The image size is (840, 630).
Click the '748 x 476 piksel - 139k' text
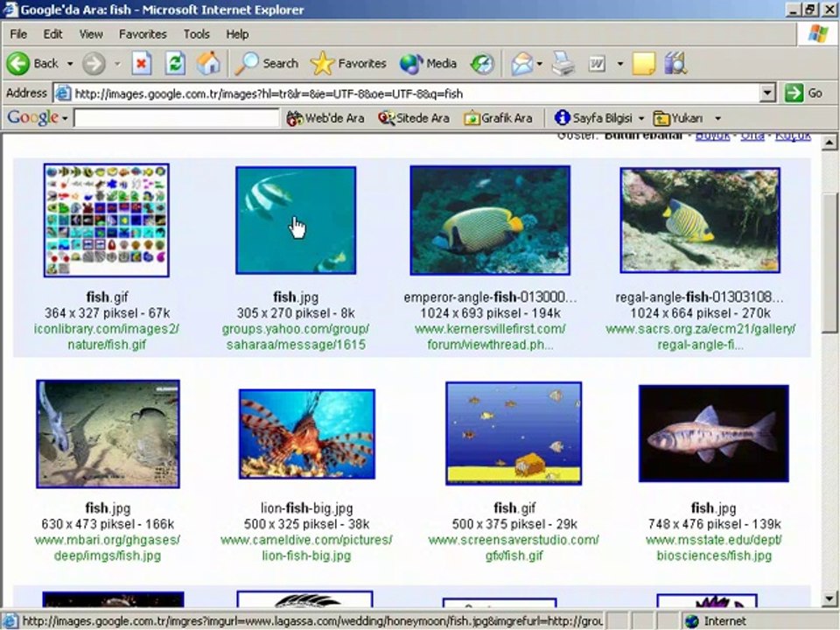click(714, 524)
